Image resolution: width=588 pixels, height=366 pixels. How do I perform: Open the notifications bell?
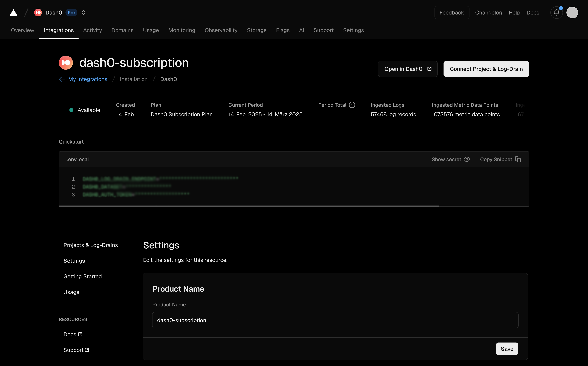pos(556,13)
